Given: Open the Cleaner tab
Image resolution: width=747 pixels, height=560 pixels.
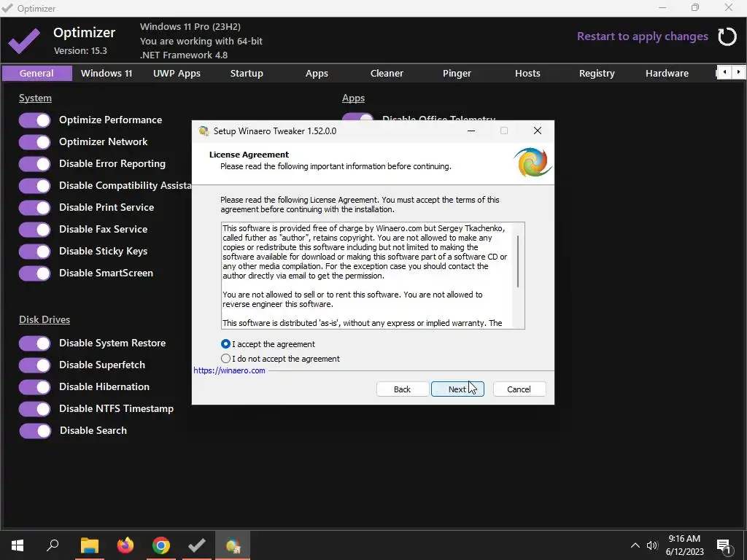Looking at the screenshot, I should (387, 74).
